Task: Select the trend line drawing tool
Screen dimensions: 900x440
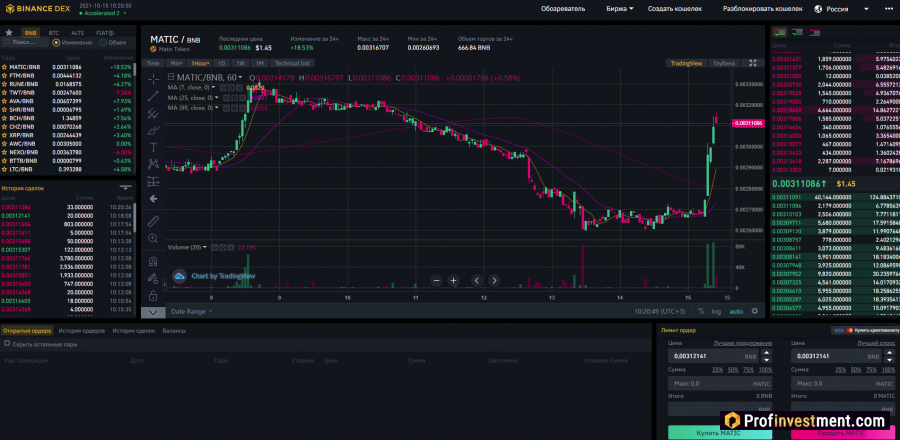Action: [x=153, y=96]
